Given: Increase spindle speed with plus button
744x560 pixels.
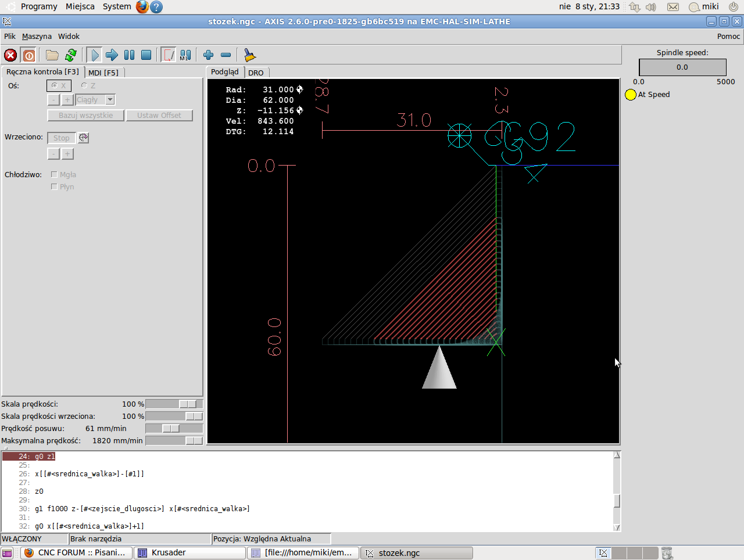Looking at the screenshot, I should [x=67, y=154].
